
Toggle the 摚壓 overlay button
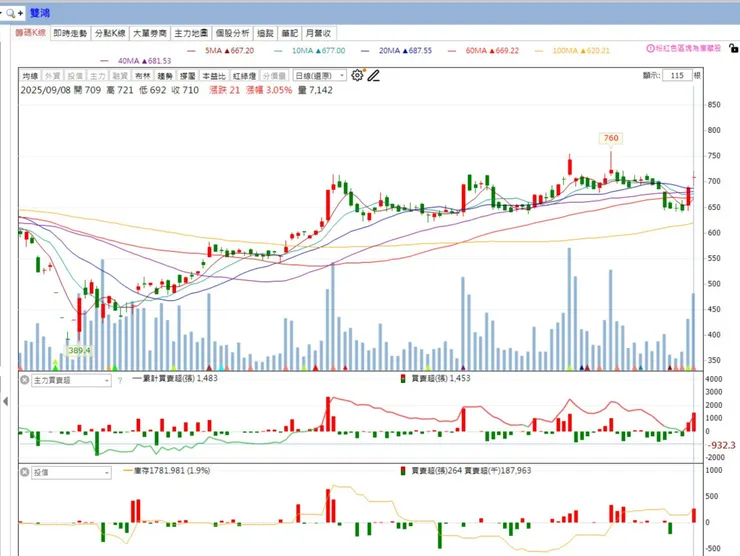pos(187,76)
